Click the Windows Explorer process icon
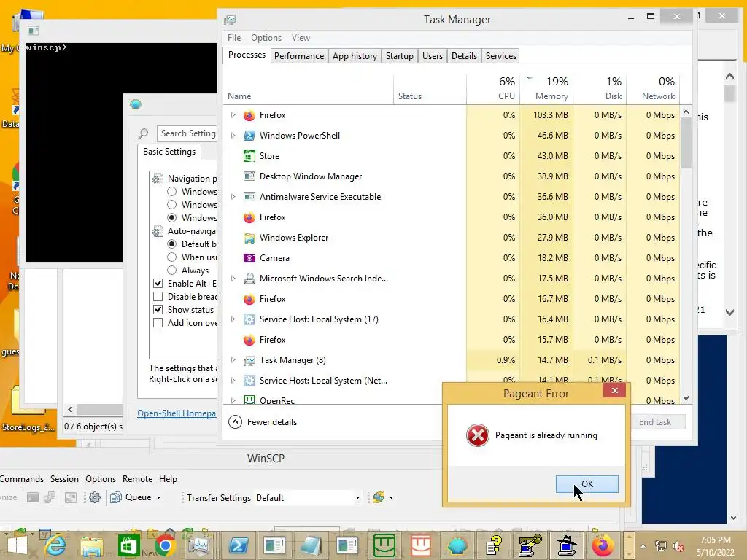This screenshot has height=560, width=747. click(249, 238)
